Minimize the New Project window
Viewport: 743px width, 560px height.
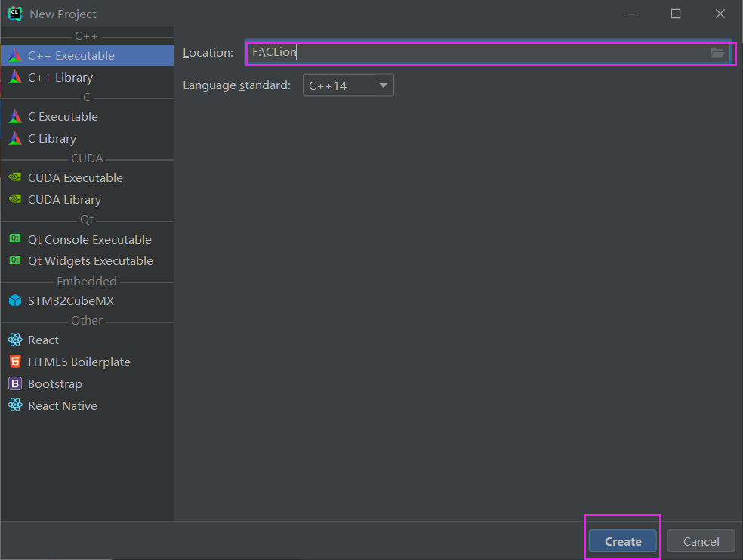(x=631, y=14)
